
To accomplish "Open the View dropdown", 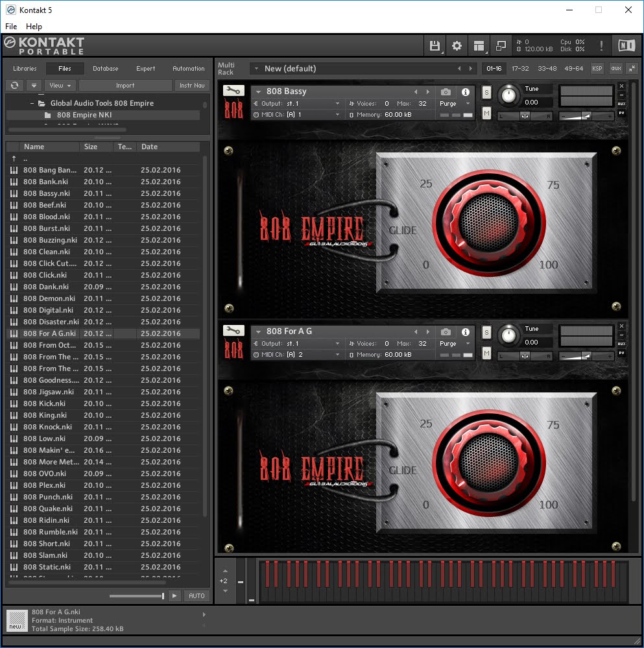I will coord(60,86).
